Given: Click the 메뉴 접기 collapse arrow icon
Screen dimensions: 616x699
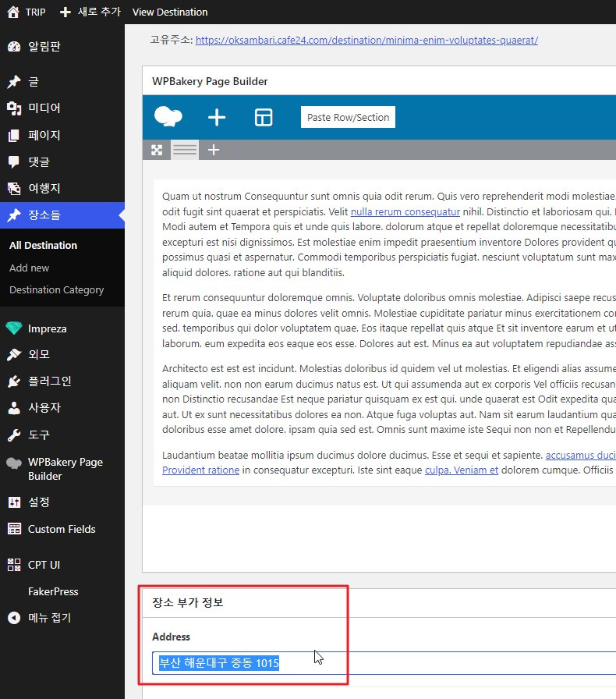Looking at the screenshot, I should [14, 618].
